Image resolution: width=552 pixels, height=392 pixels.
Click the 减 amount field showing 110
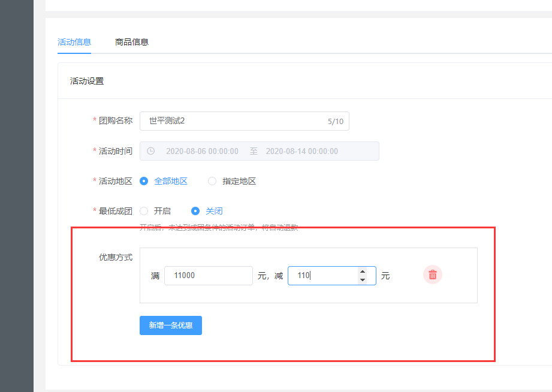pyautogui.click(x=324, y=276)
